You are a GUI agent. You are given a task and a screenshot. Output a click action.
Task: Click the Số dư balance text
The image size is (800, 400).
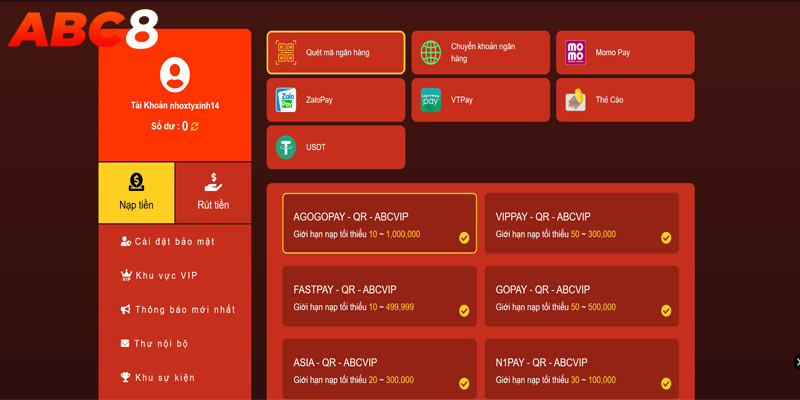pyautogui.click(x=165, y=126)
